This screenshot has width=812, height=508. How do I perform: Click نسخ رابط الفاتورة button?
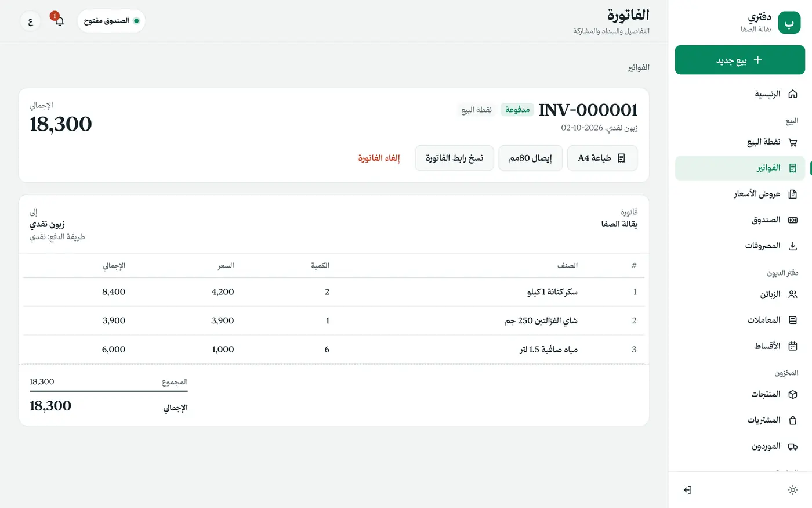[x=454, y=158]
